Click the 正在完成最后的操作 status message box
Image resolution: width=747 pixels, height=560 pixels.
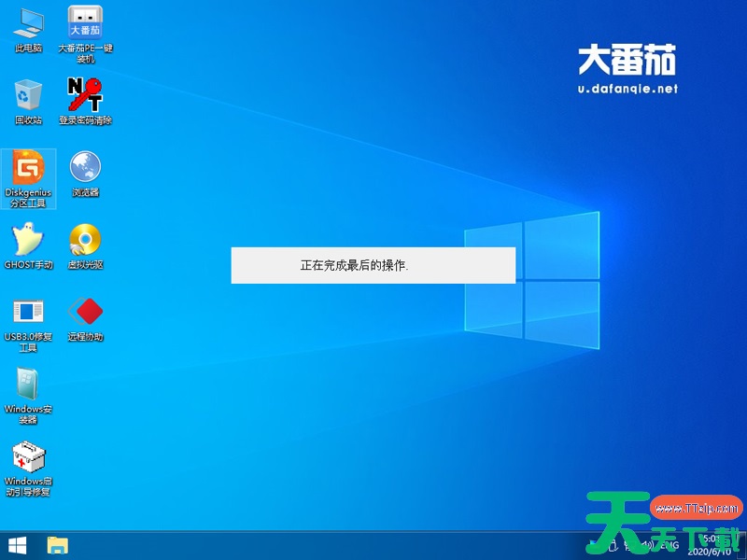pyautogui.click(x=373, y=265)
